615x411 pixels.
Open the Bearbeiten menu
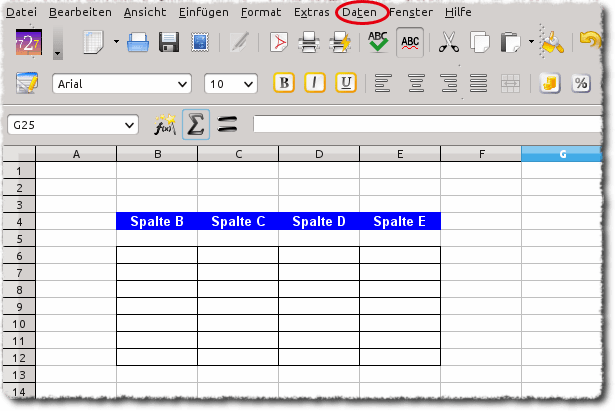tap(80, 12)
